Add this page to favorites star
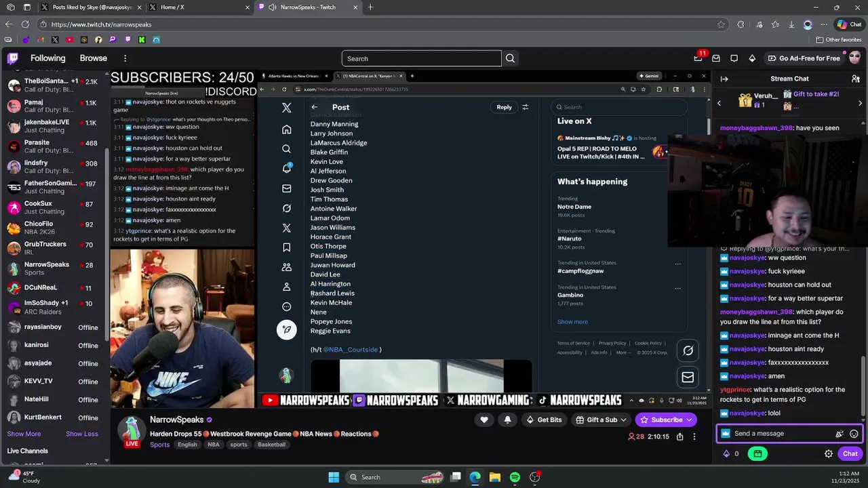The width and height of the screenshot is (868, 488). coord(721,24)
